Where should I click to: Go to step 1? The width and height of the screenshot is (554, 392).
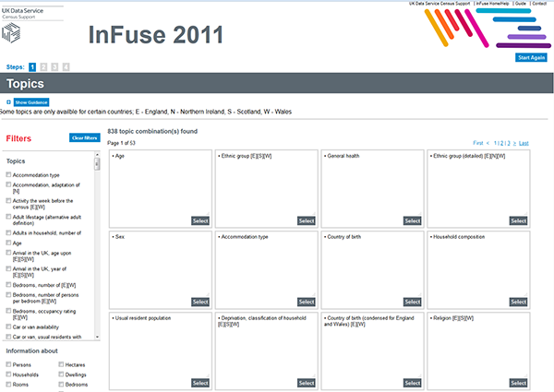32,67
